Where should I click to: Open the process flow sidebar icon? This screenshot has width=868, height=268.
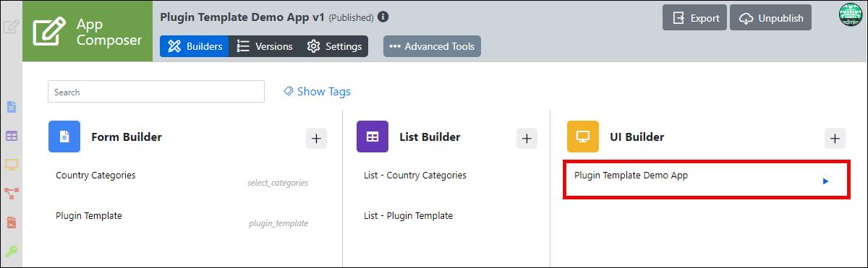click(12, 193)
